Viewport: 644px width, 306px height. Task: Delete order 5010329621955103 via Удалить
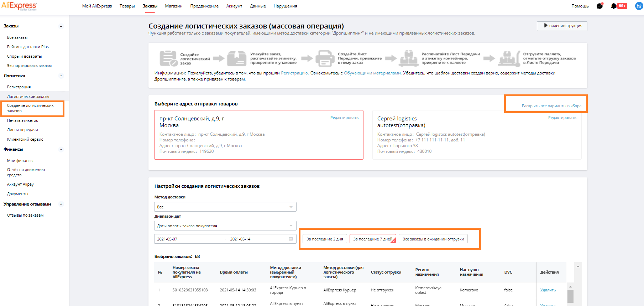(x=548, y=290)
